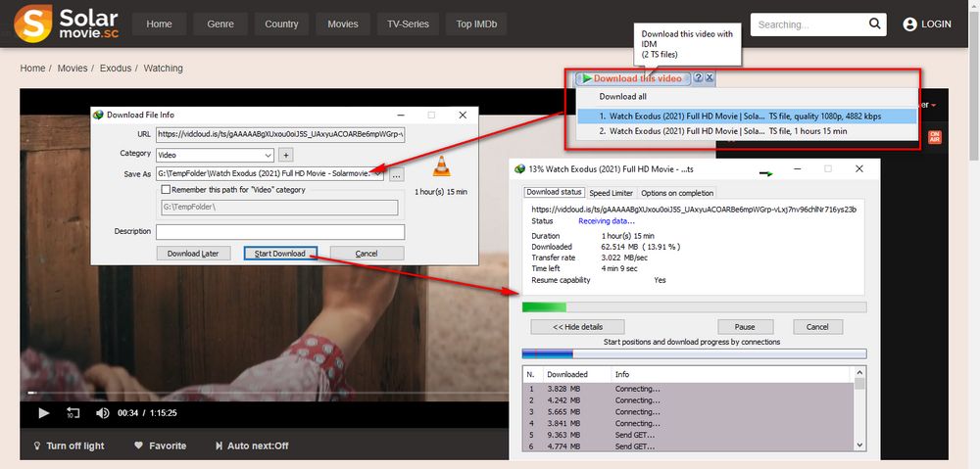Screen dimensions: 980x469
Task: Select the 1080p 4882 kbps TS file entry
Action: (x=746, y=117)
